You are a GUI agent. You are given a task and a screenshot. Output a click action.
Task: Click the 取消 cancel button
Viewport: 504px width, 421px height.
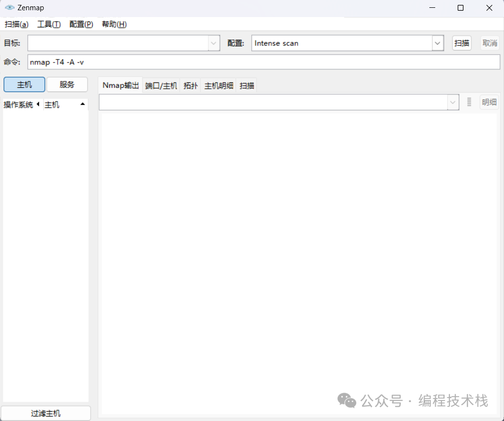(490, 43)
